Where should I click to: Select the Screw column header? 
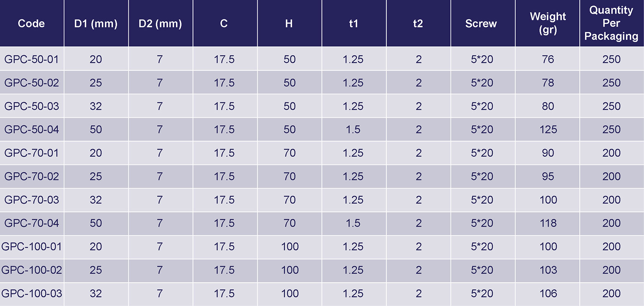[481, 23]
